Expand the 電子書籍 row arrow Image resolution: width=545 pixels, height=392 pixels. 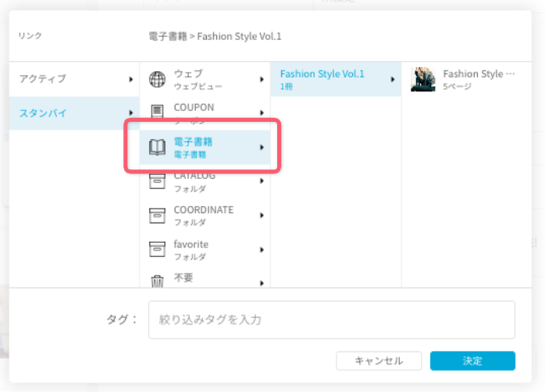(262, 148)
